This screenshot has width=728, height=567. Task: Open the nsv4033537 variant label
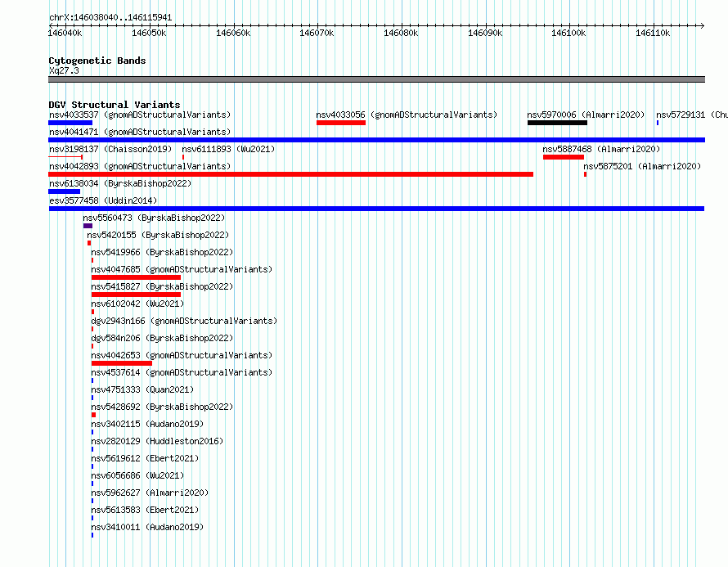(140, 115)
